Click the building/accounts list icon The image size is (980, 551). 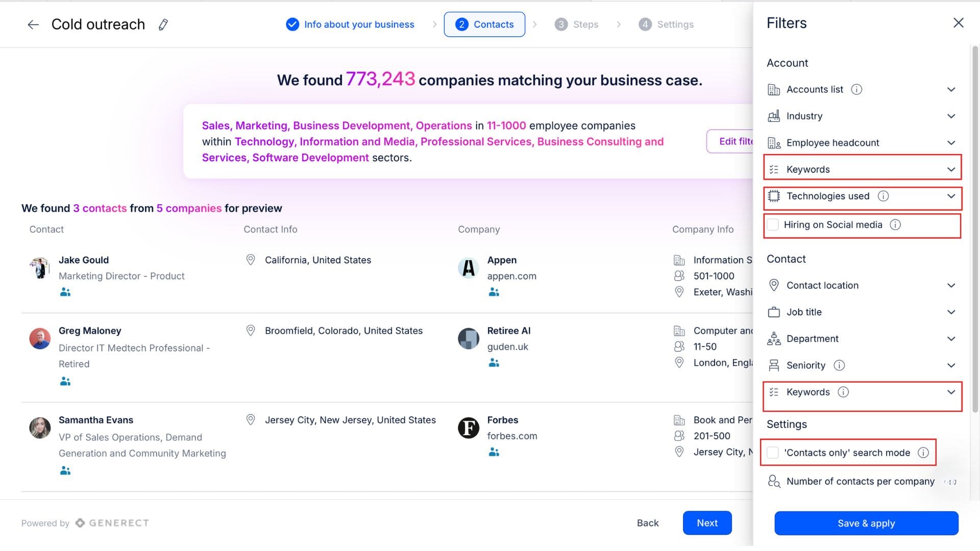tap(773, 89)
